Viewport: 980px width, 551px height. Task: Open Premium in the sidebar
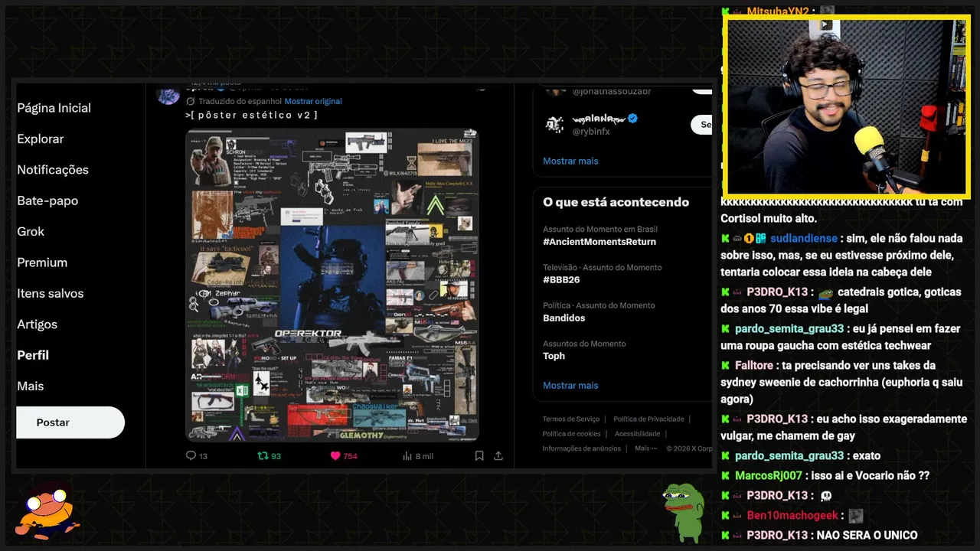[x=42, y=262]
